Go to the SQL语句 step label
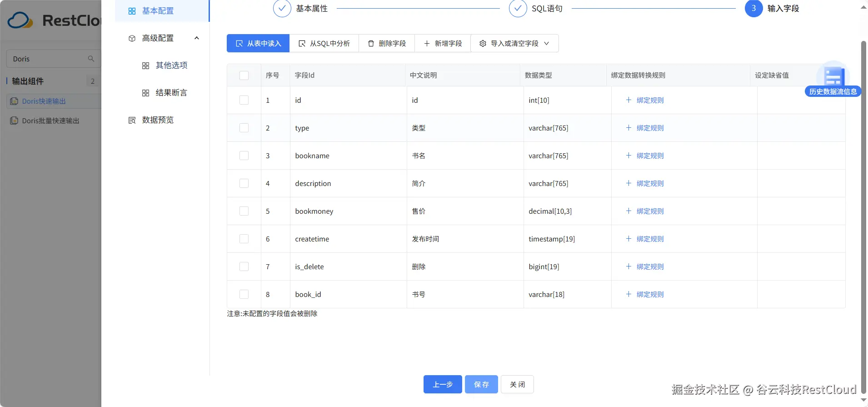The width and height of the screenshot is (868, 407). (547, 9)
